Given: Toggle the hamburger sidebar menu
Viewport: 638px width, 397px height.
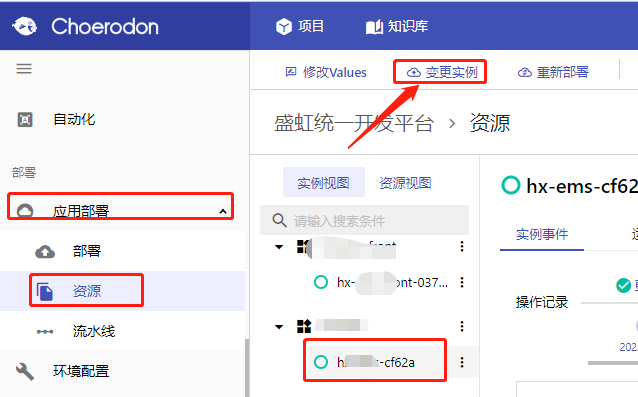Looking at the screenshot, I should (24, 68).
